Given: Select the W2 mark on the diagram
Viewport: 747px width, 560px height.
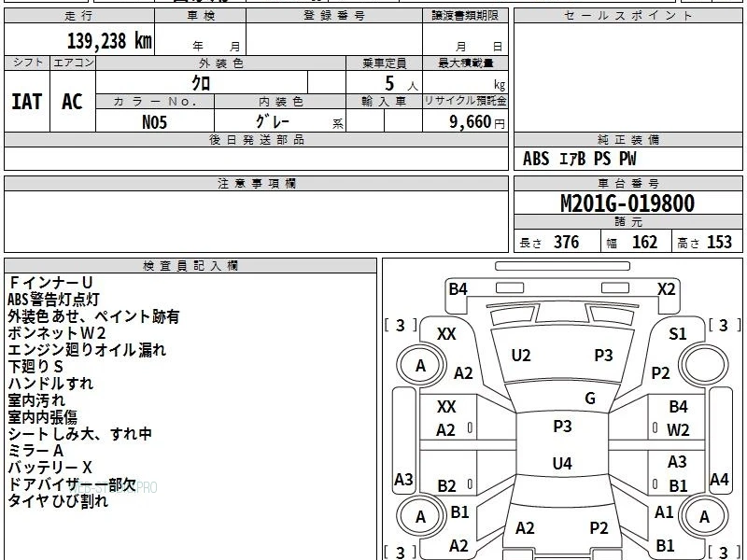Looking at the screenshot, I should (678, 430).
